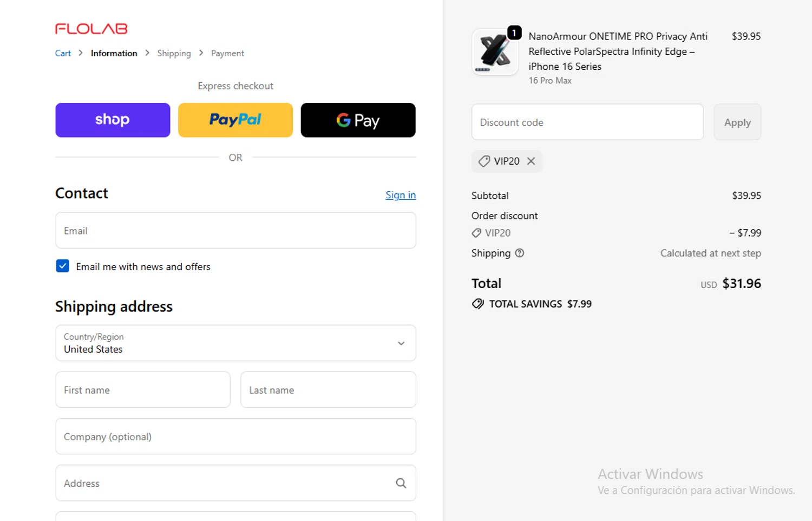
Task: Click the breadcrumb chevron after Information
Action: [x=147, y=53]
